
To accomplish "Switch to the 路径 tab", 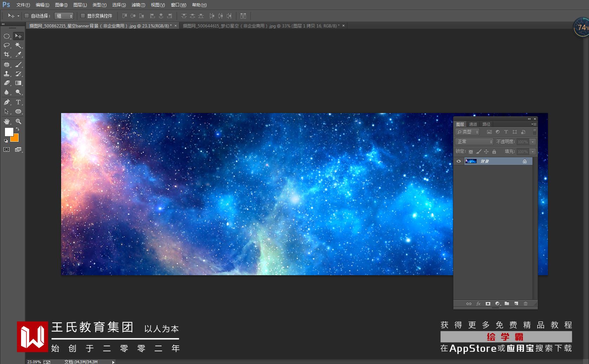I will (486, 124).
